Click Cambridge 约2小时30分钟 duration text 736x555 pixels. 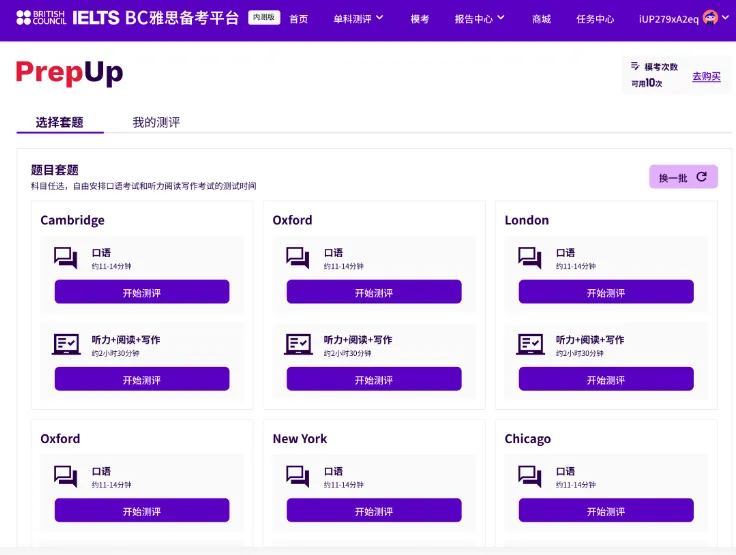(115, 353)
